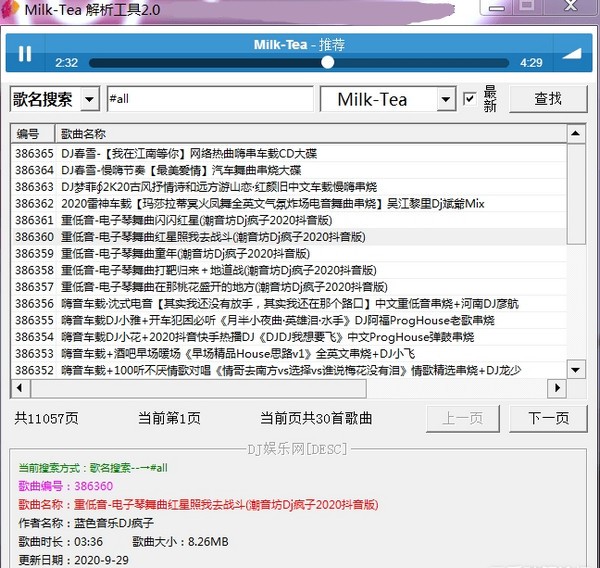Focus the search field containing #all
This screenshot has height=568, width=600.
pyautogui.click(x=208, y=99)
